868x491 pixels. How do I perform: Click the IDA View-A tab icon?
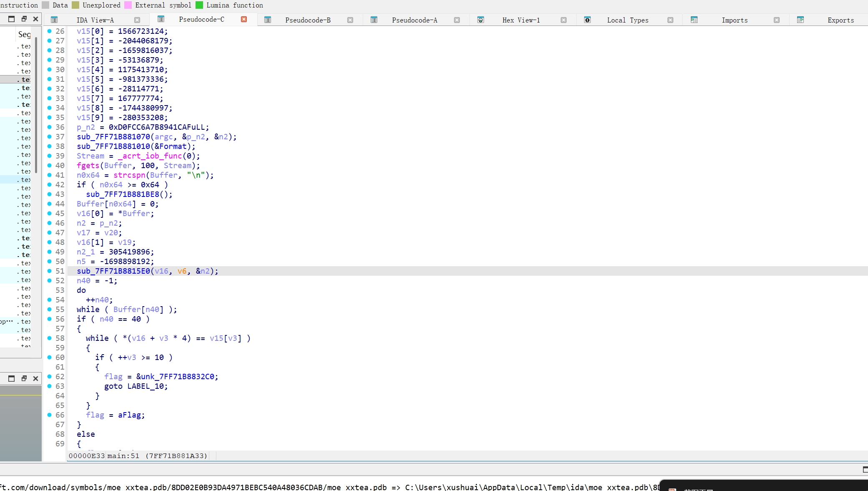[54, 20]
